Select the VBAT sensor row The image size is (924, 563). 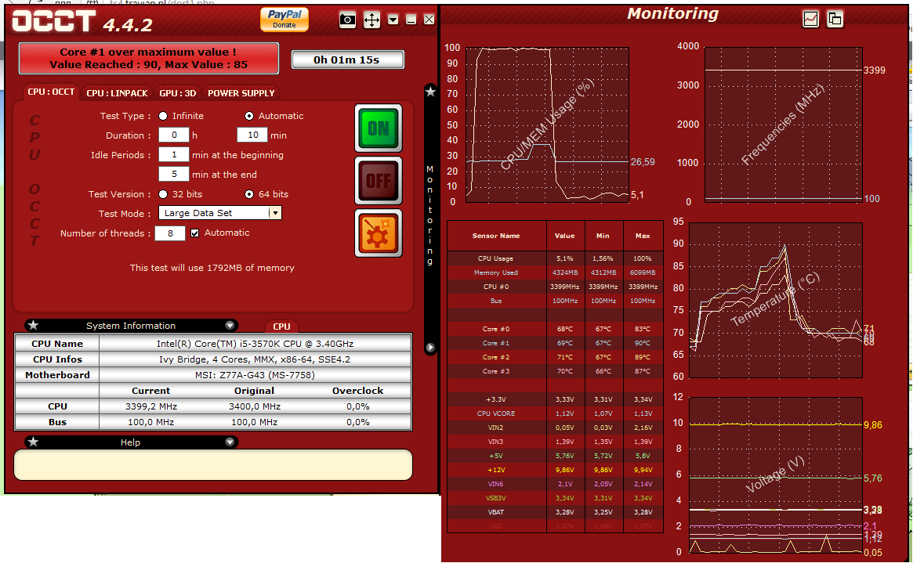(x=555, y=512)
